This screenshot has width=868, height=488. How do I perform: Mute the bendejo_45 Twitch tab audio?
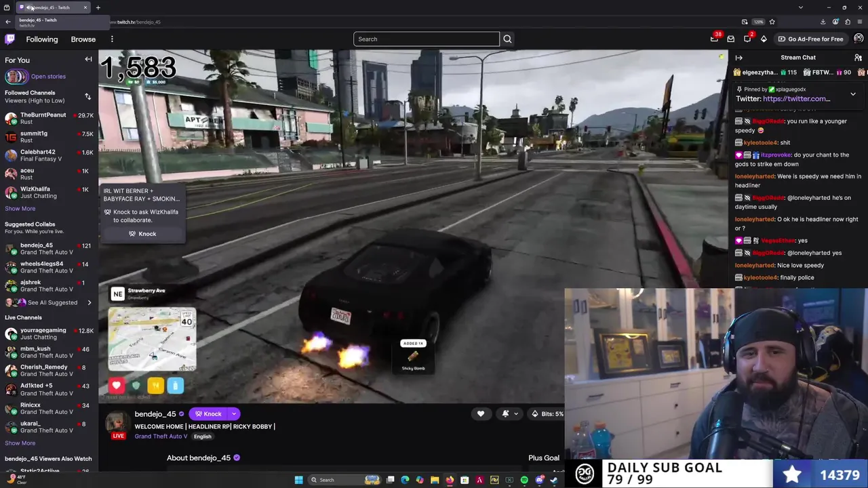[29, 7]
